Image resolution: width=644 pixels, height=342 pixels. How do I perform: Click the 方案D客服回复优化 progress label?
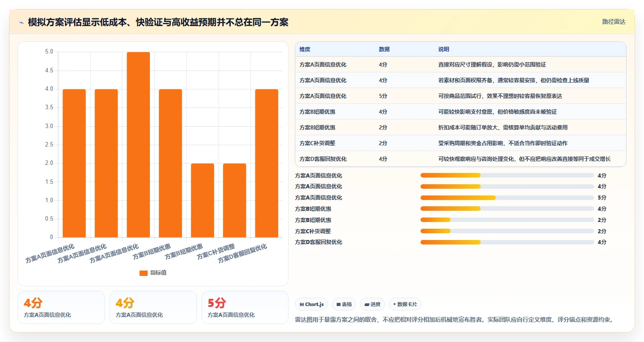click(318, 242)
